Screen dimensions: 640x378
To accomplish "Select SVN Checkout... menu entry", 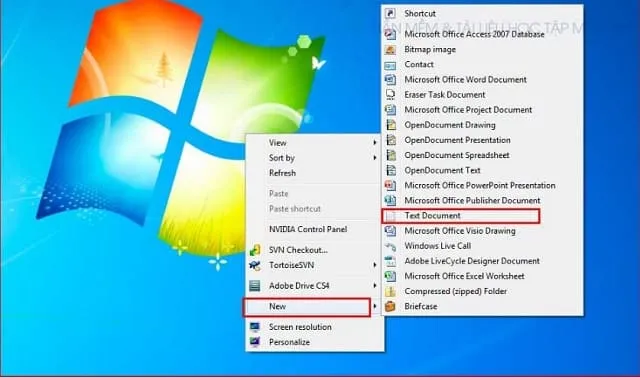I will (x=313, y=250).
